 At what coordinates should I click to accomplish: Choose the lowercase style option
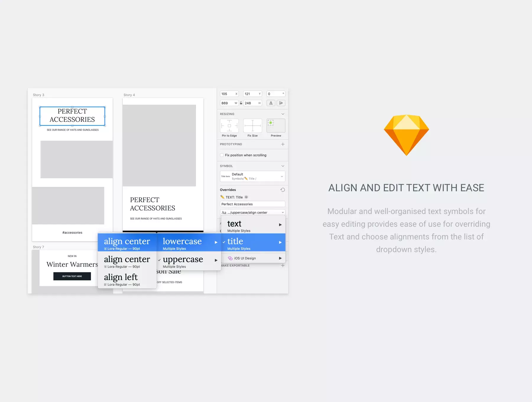pyautogui.click(x=189, y=243)
